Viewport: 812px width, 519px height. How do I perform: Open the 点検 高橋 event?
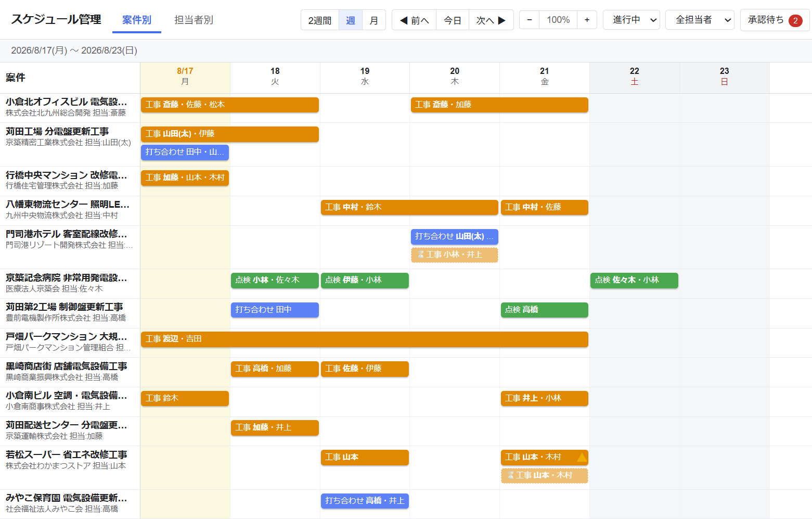click(545, 310)
